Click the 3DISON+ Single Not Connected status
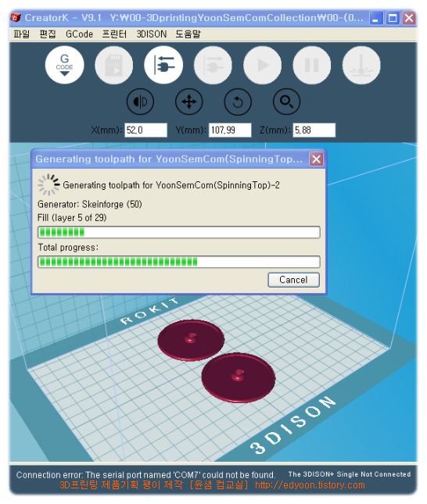Screen dimensions: 427x504 click(x=350, y=474)
